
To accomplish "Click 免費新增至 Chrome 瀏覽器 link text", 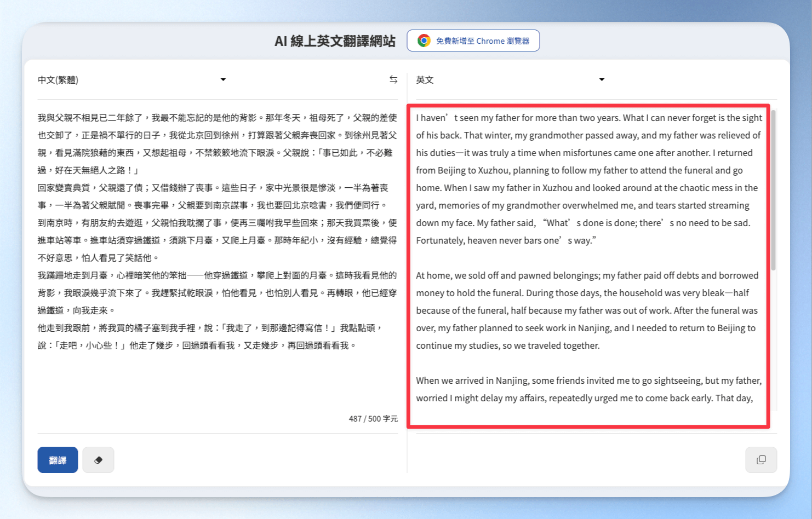I will tap(482, 41).
